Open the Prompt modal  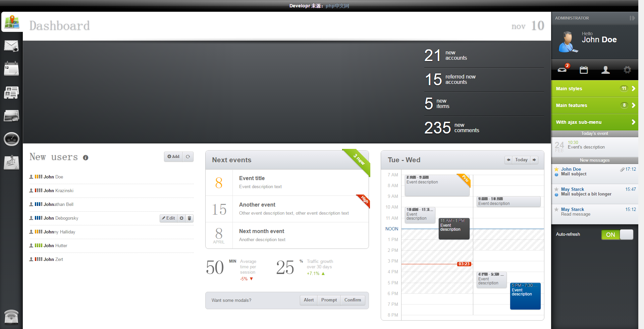tap(329, 300)
